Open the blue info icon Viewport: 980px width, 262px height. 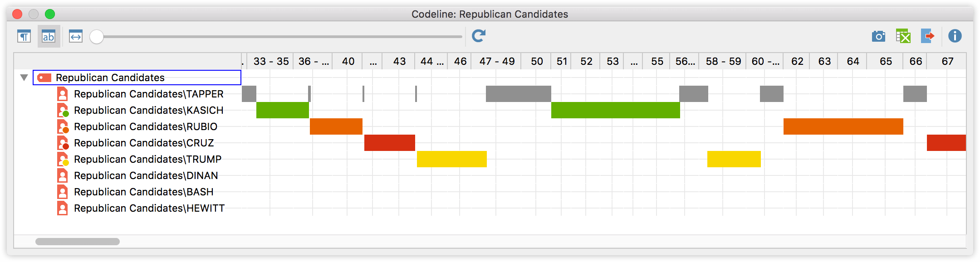click(955, 36)
